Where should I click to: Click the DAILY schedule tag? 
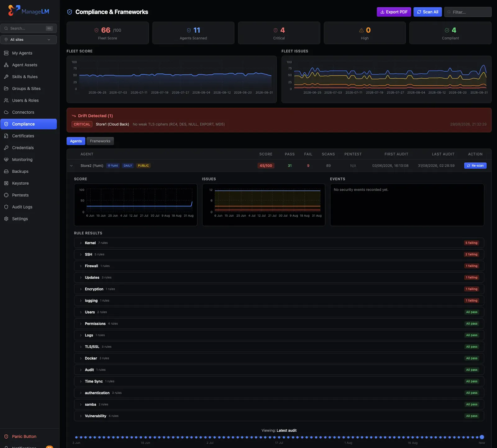[128, 166]
